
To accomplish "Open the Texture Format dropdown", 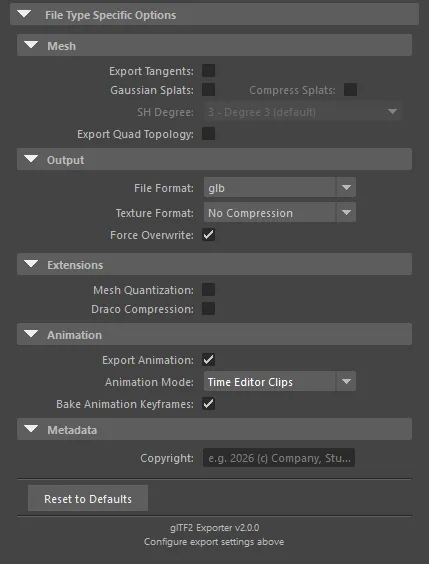I will pos(280,213).
